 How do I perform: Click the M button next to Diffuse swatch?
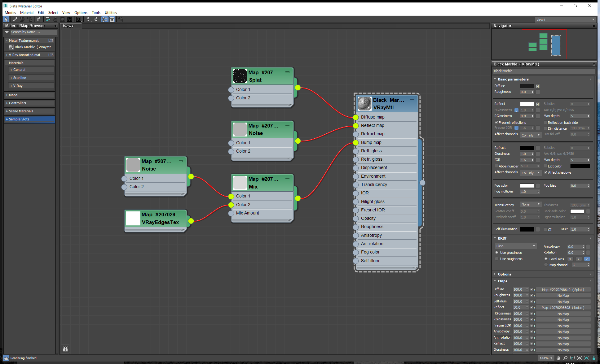pos(537,86)
